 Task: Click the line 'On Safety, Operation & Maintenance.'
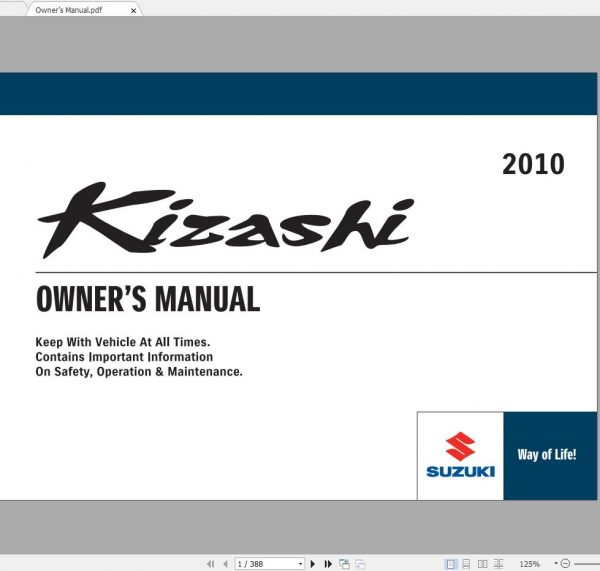pyautogui.click(x=139, y=372)
